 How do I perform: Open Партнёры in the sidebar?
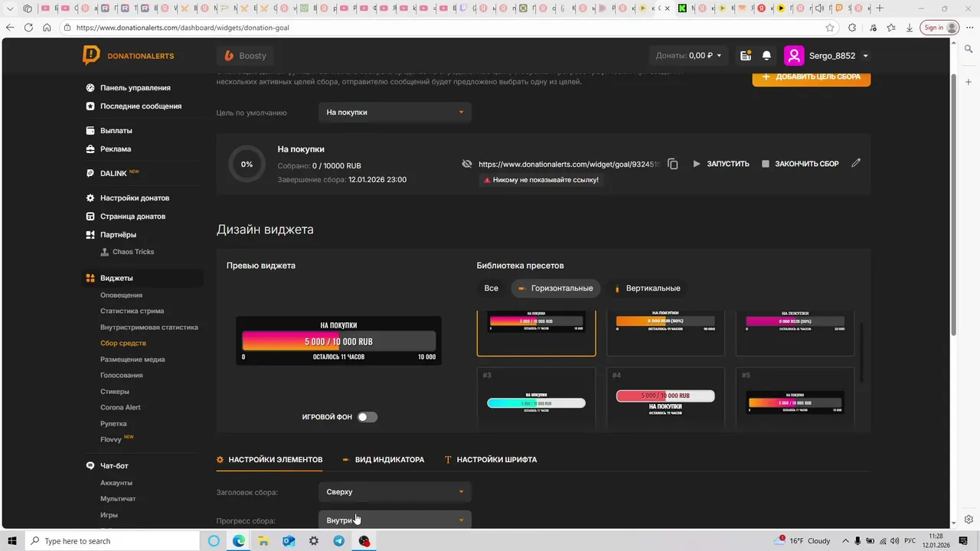point(118,235)
